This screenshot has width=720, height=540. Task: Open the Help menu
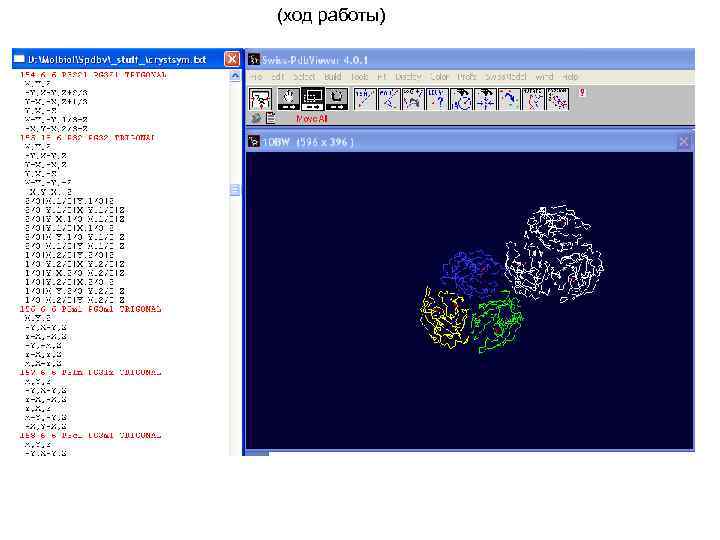[570, 77]
